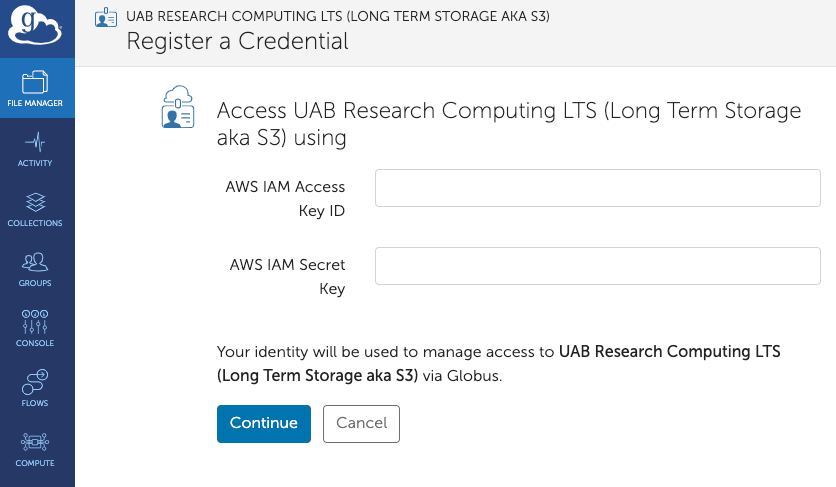
Task: Open the File Manager icon
Action: (36, 82)
